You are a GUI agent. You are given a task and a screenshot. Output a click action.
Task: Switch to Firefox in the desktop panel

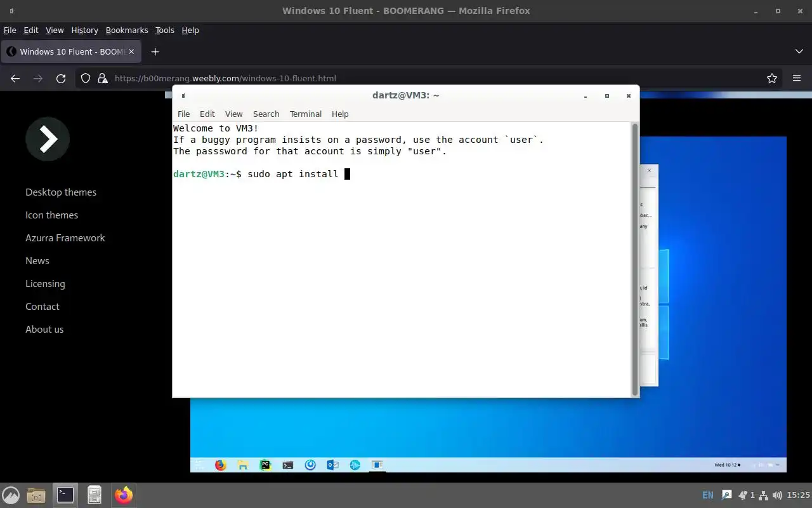tap(124, 495)
